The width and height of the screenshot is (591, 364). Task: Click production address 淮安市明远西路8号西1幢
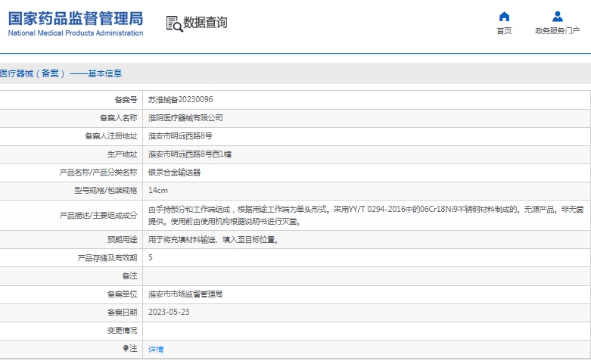tap(190, 154)
